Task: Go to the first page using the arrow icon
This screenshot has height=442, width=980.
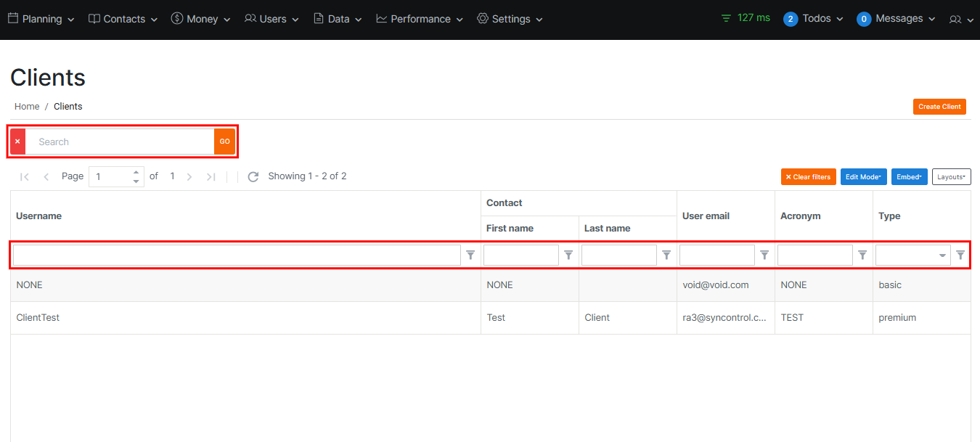Action: point(25,176)
